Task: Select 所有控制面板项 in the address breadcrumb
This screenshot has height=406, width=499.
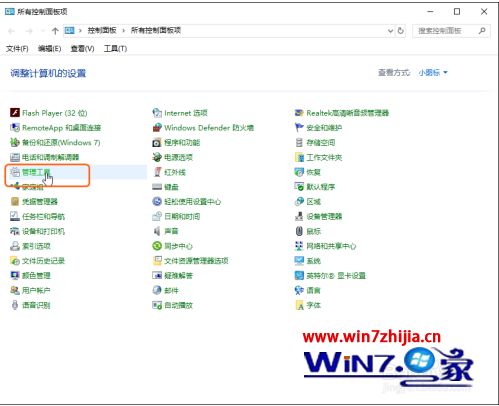Action: (x=156, y=30)
